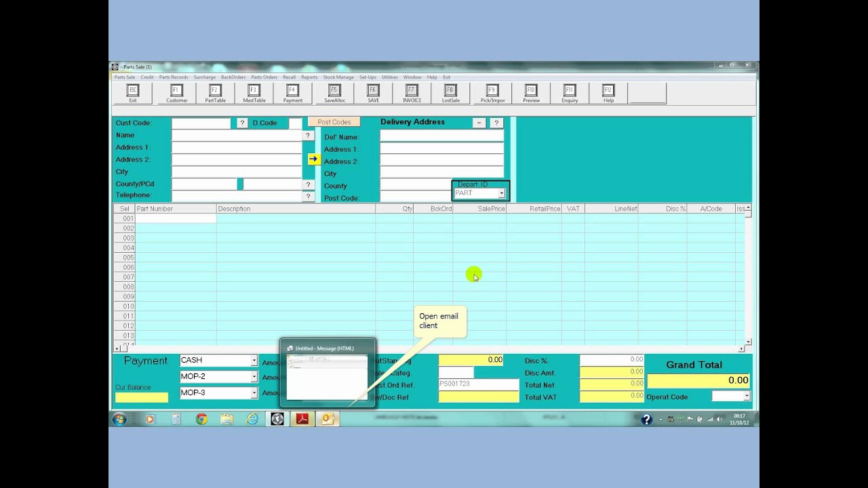Screen dimensions: 868x488
Task: Open Customer lookup via F1 button
Action: click(x=177, y=94)
